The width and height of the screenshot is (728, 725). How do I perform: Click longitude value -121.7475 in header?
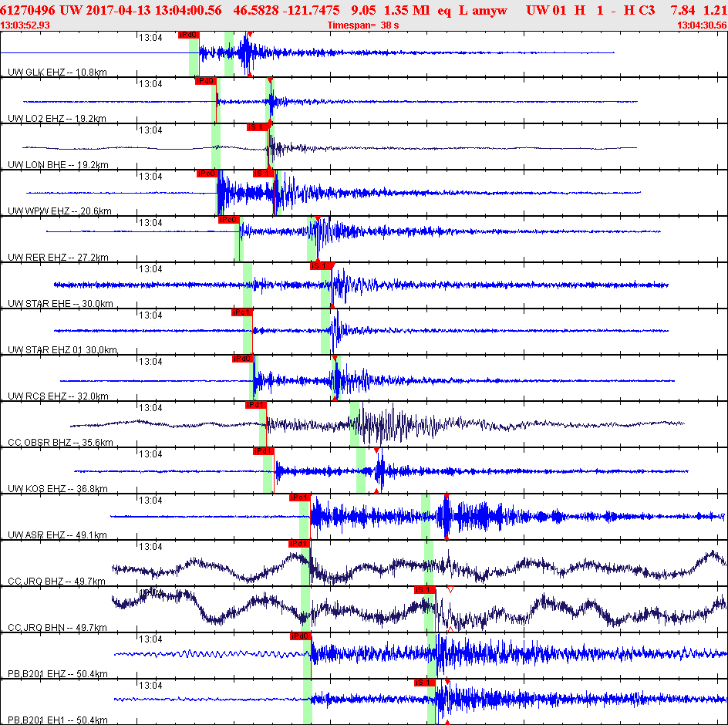click(x=313, y=10)
